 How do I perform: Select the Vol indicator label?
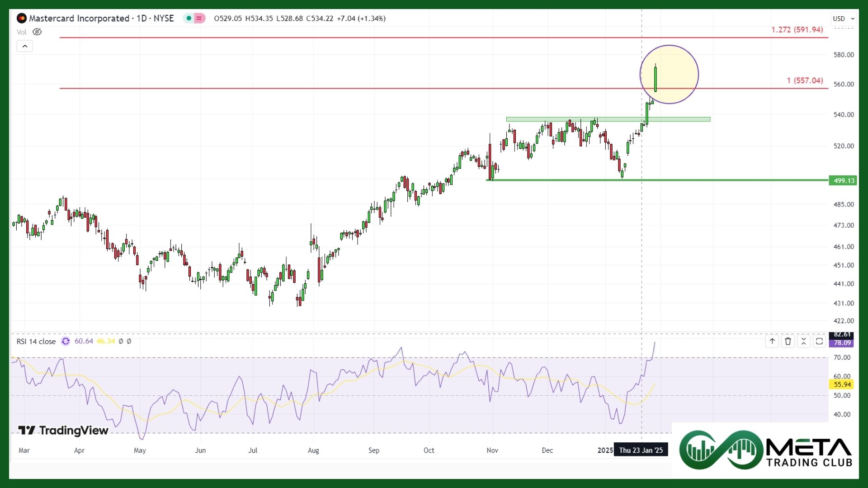[x=21, y=32]
